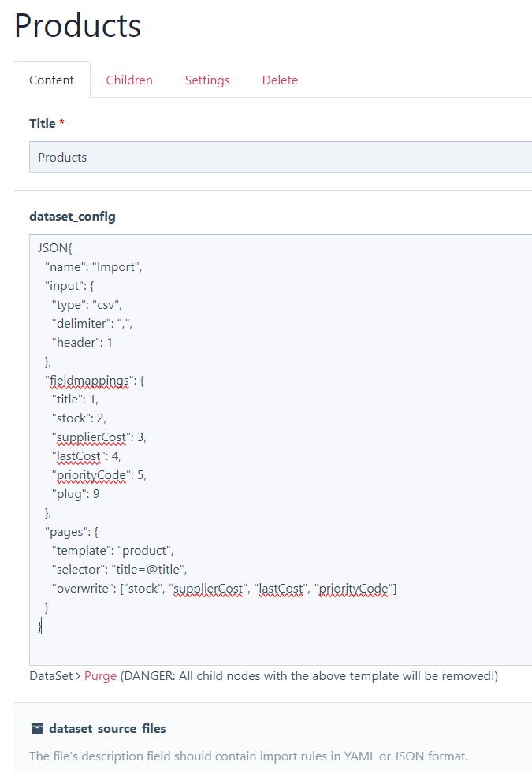Click the "overwrite" array line in config
532x773 pixels.
224,588
